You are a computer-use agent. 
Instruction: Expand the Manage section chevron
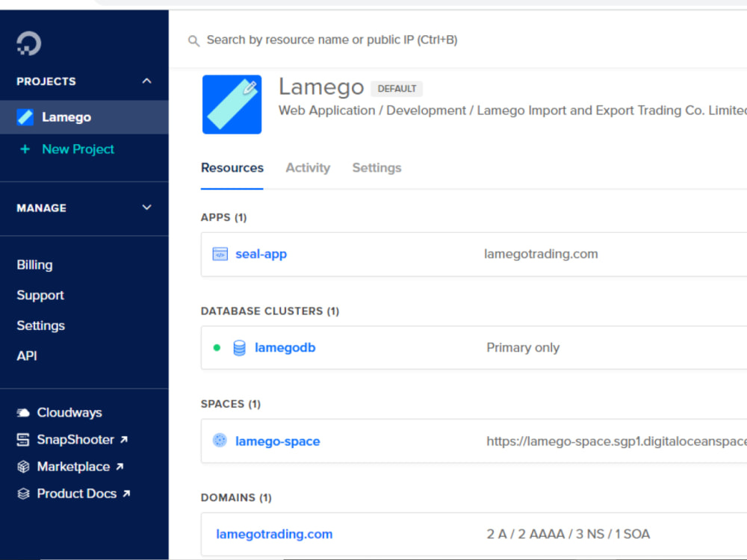click(146, 208)
